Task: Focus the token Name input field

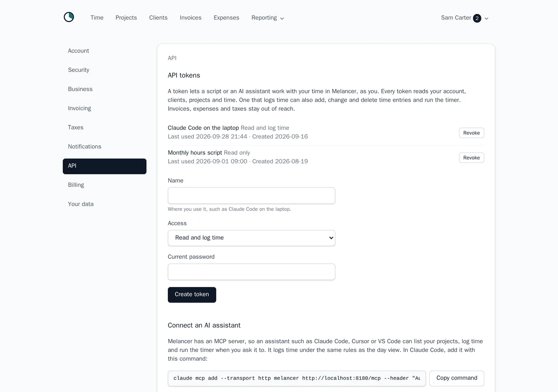Action: [252, 196]
